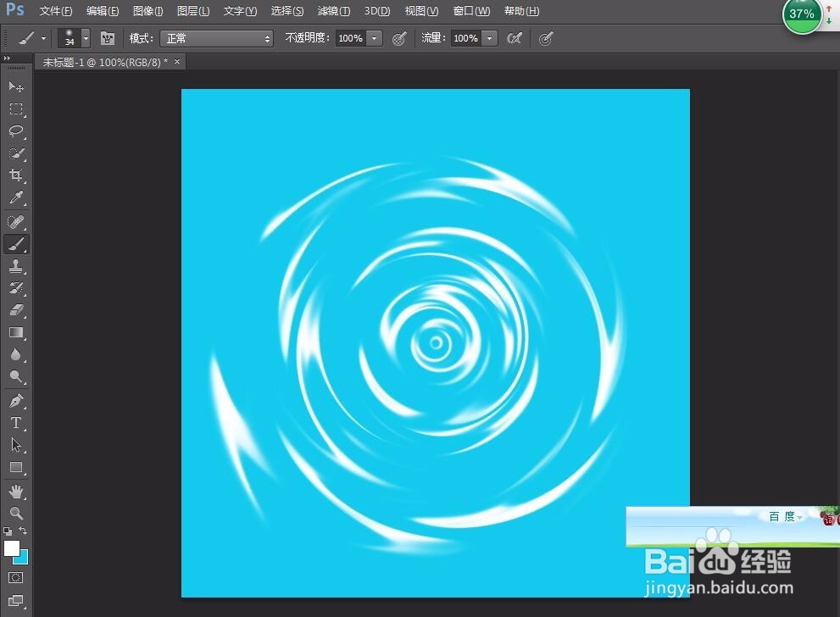
Task: Open the 图层(L) menu
Action: pos(193,11)
